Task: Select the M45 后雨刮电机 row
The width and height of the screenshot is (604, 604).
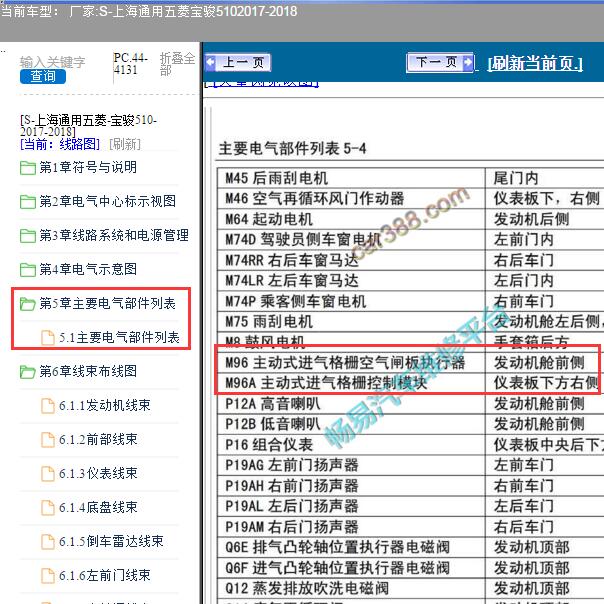Action: (x=410, y=178)
